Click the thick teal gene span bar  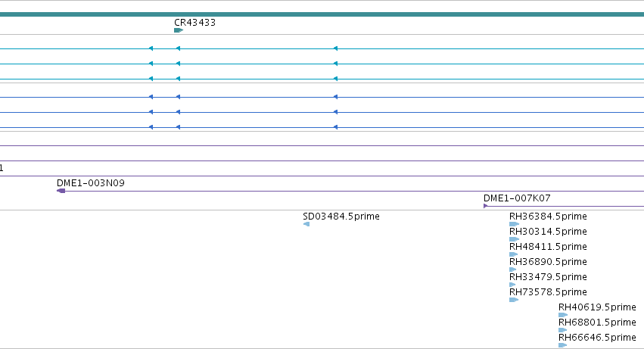point(322,14)
